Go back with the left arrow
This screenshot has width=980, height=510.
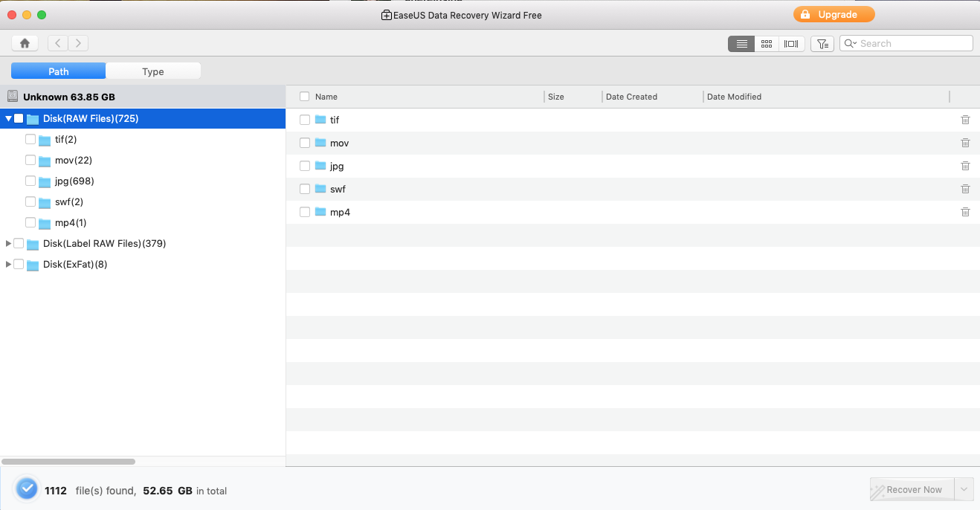tap(58, 43)
